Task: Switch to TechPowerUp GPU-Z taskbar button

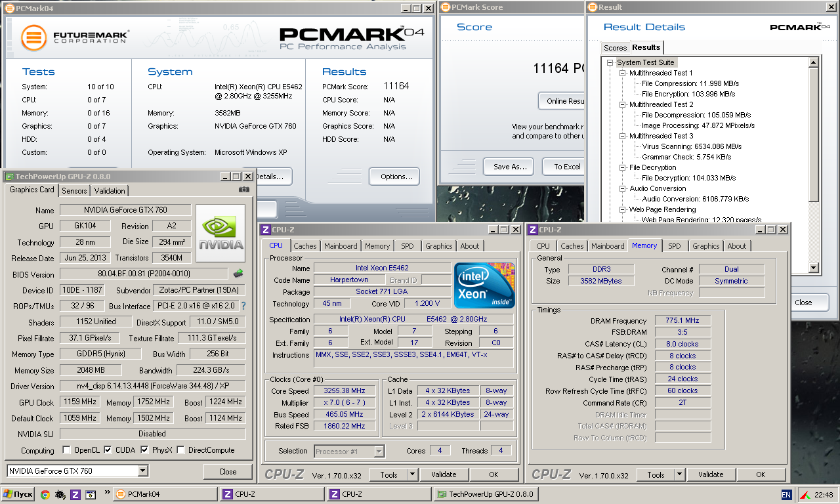Action: point(486,494)
